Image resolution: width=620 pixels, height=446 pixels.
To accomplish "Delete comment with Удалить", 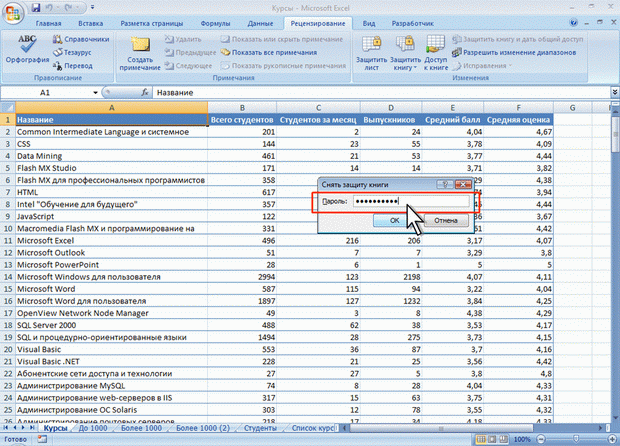I will [x=183, y=39].
